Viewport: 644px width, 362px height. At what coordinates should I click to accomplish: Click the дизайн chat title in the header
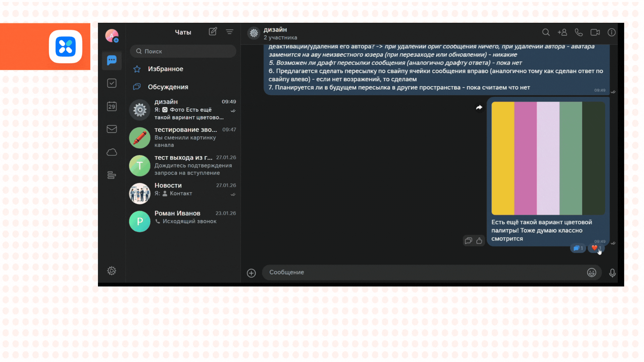pos(275,29)
